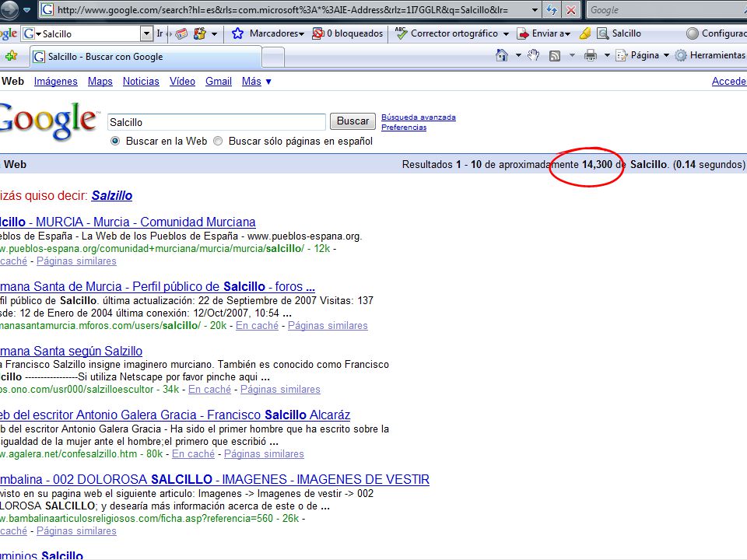The height and width of the screenshot is (560, 747).
Task: Open Búsqueda avanzada link
Action: pyautogui.click(x=419, y=117)
